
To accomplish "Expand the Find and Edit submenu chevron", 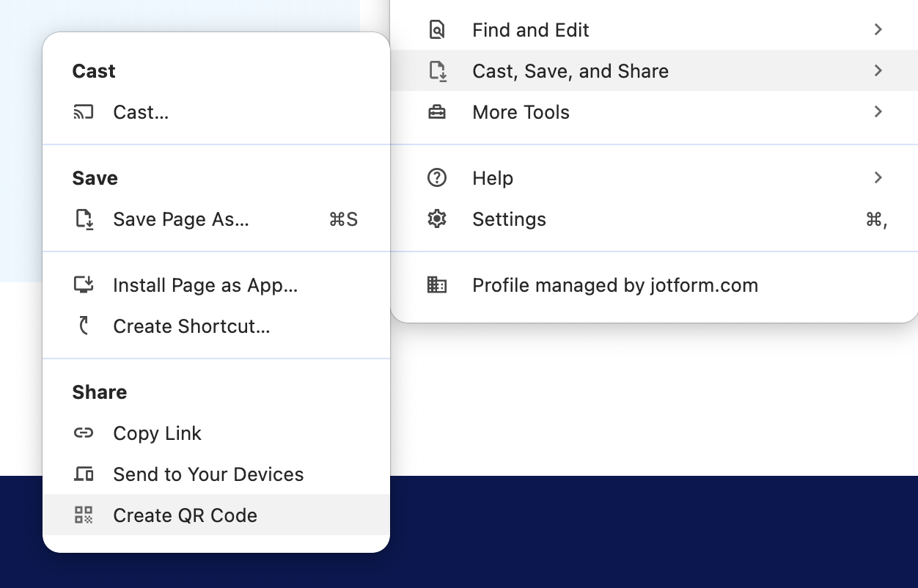I will 878,29.
